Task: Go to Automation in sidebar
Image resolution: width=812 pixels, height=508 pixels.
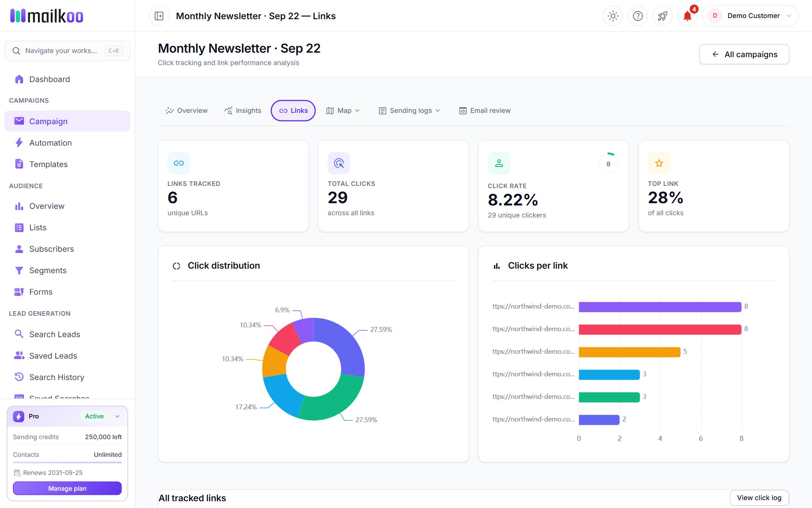Action: coord(67,143)
